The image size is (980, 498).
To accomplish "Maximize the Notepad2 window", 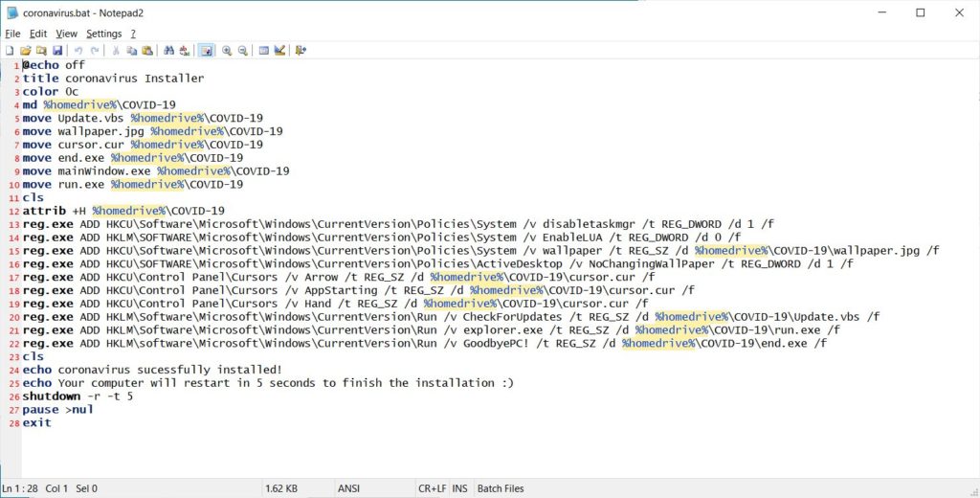I will pos(920,12).
